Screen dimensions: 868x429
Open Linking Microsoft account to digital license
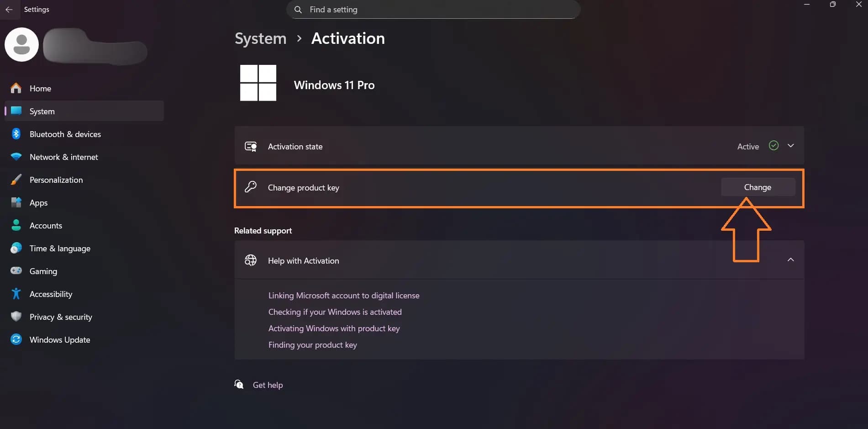tap(344, 296)
